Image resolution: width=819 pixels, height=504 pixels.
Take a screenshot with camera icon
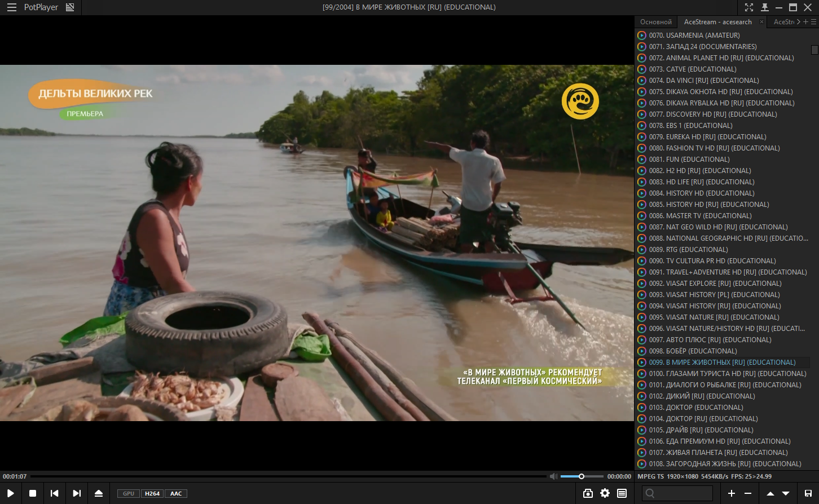point(588,493)
